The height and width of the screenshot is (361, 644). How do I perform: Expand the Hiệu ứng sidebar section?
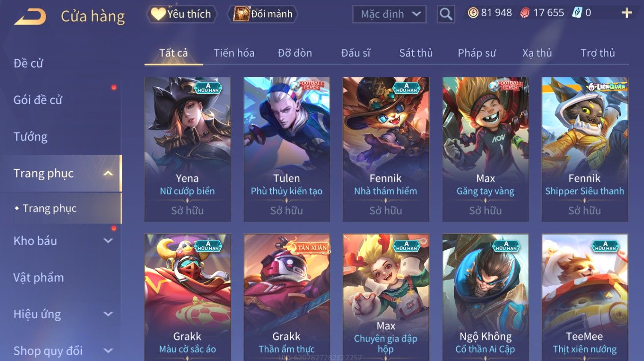click(x=108, y=314)
